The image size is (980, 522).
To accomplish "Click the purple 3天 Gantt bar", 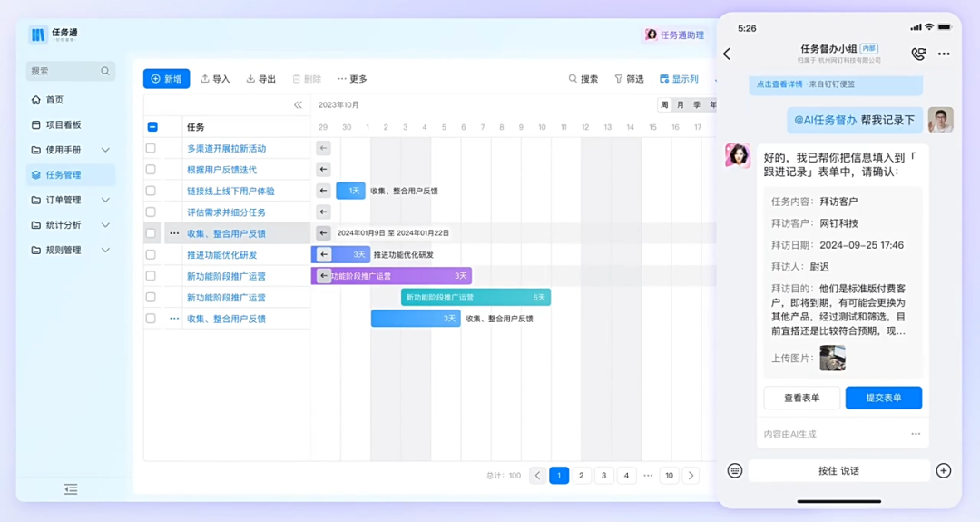I will point(391,276).
